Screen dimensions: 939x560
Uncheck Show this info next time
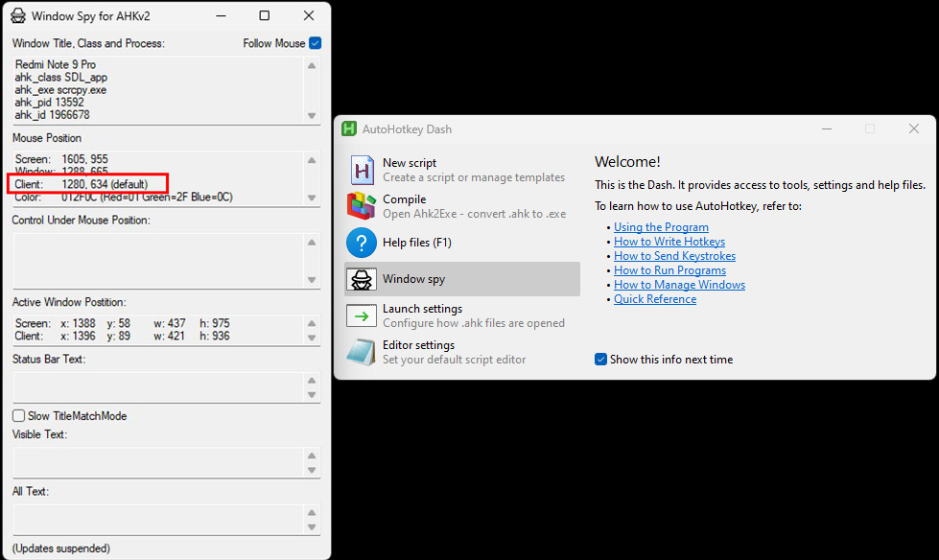point(600,360)
